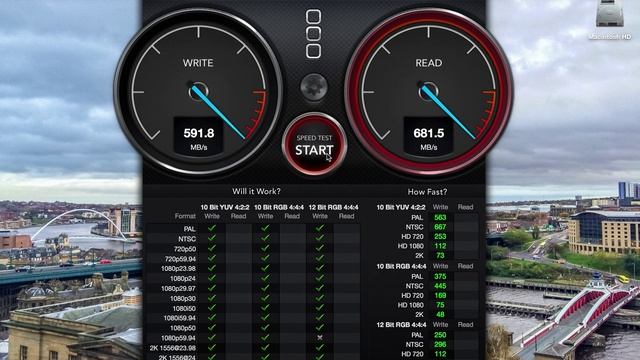Click 10 Bit YUV write checkmark for PAL
Image resolution: width=640 pixels, height=360 pixels.
click(212, 228)
